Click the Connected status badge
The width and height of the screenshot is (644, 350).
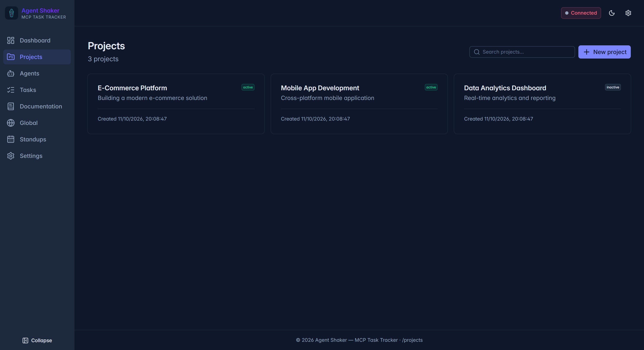(x=581, y=13)
